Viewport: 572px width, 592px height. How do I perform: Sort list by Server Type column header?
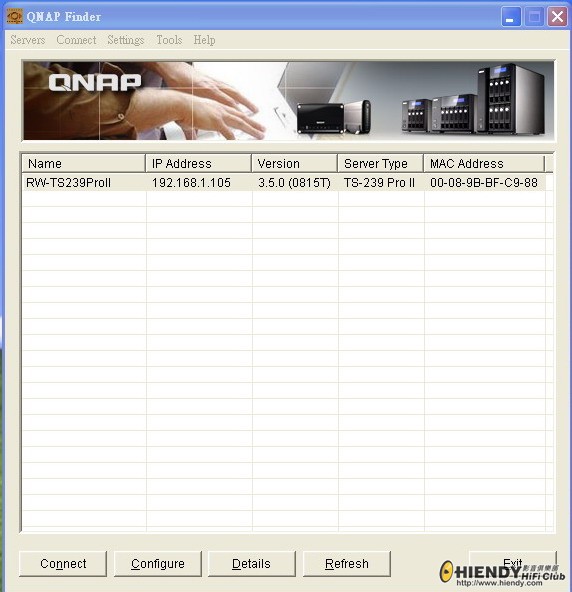(381, 163)
